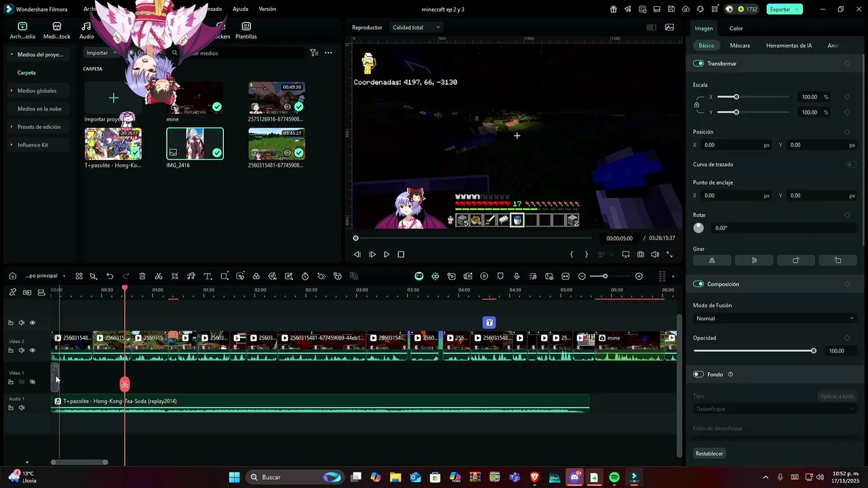This screenshot has height=488, width=868.
Task: Mute the Vídeo 2 track audio
Action: pos(21,350)
